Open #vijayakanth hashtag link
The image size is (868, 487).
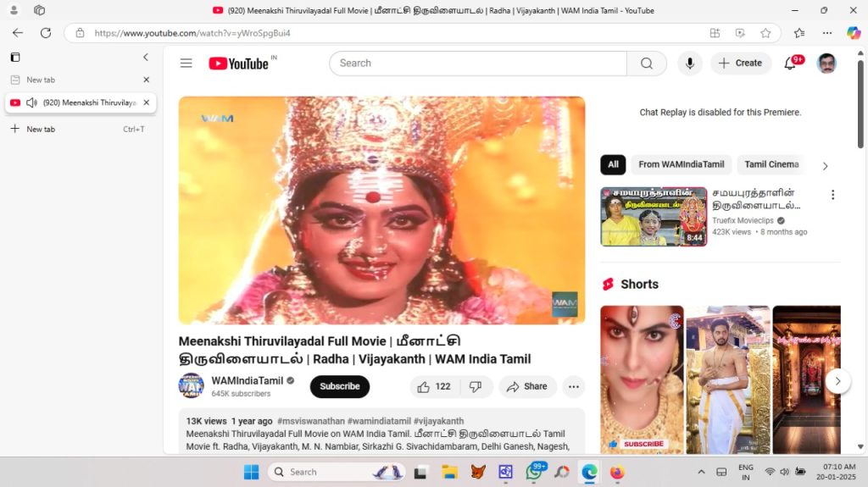point(438,421)
